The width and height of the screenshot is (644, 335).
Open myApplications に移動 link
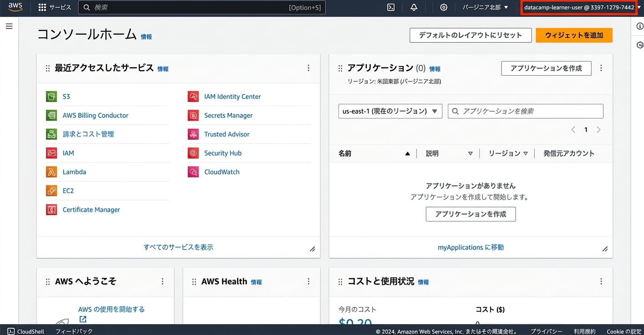(x=471, y=248)
